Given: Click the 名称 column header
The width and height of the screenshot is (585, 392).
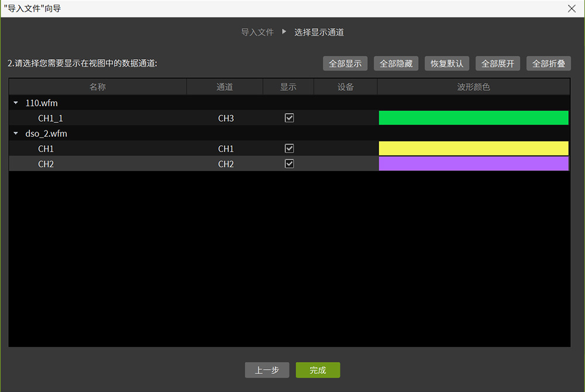Looking at the screenshot, I should [98, 87].
